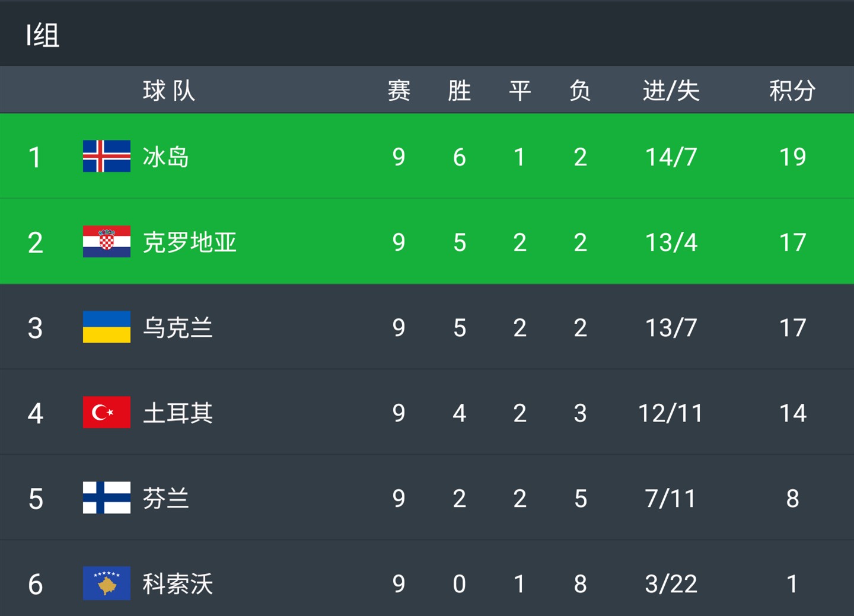854x616 pixels.
Task: Click the Ukraine flag icon
Action: (x=106, y=328)
